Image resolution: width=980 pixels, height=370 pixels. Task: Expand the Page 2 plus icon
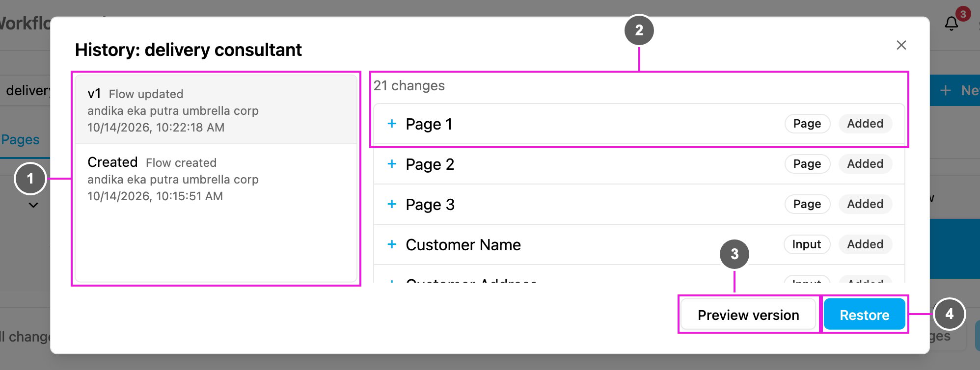392,164
